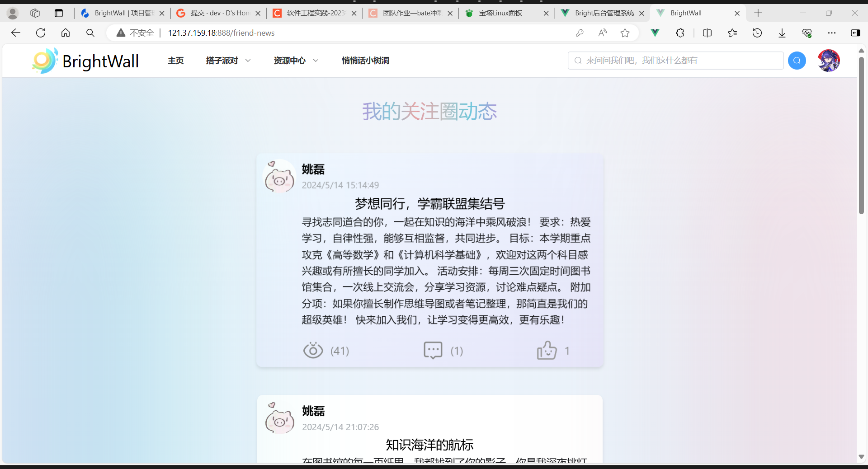This screenshot has width=868, height=469.
Task: Open 姚磊's profile on second post
Action: 313,411
